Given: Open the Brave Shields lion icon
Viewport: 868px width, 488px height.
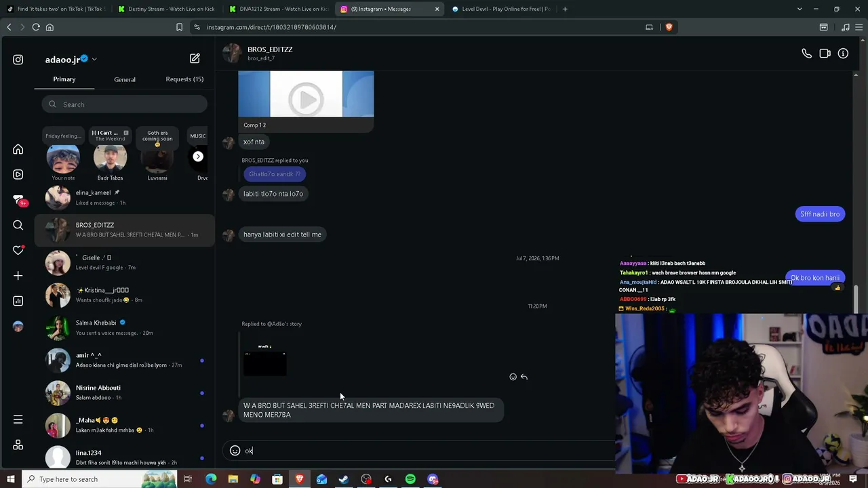Looking at the screenshot, I should pos(669,27).
